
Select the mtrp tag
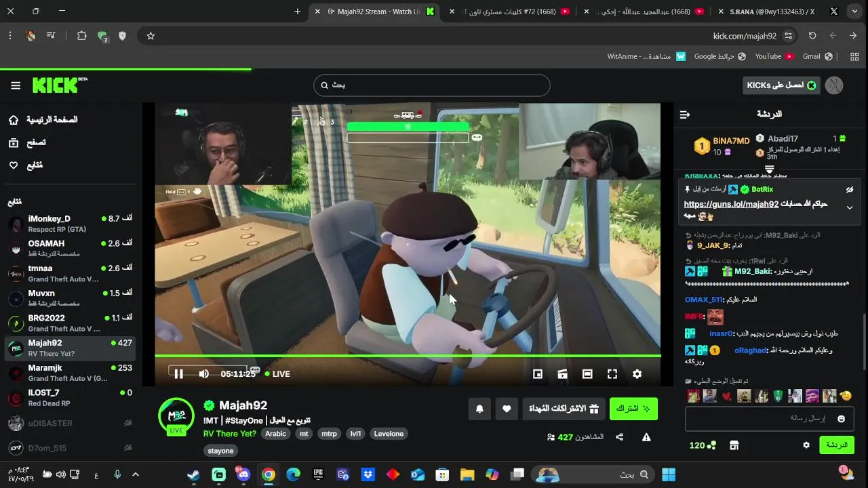click(x=329, y=434)
